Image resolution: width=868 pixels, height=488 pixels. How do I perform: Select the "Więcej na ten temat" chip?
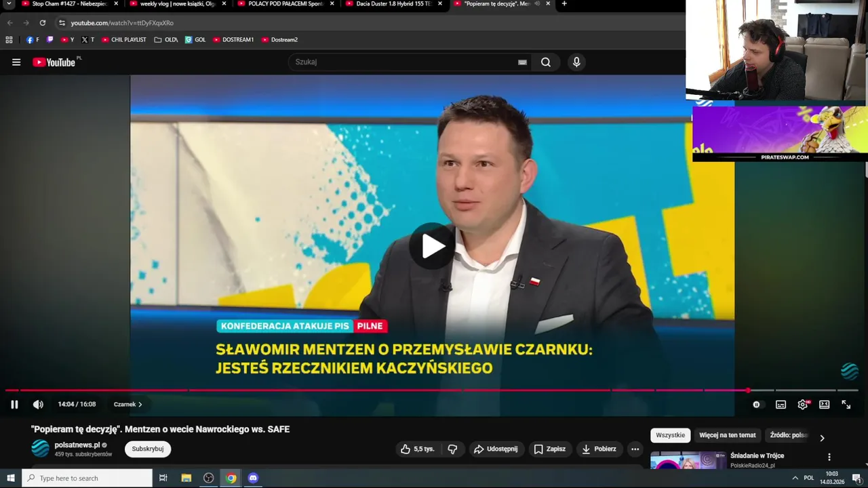click(728, 435)
